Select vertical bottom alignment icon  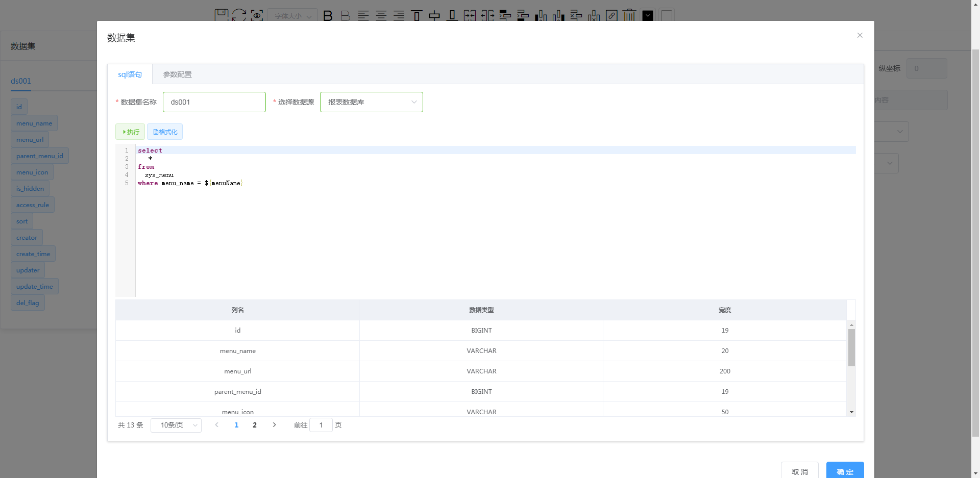pyautogui.click(x=452, y=16)
